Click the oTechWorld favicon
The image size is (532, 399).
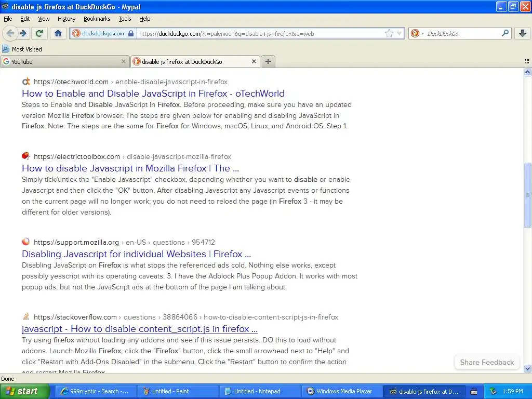[x=26, y=82]
